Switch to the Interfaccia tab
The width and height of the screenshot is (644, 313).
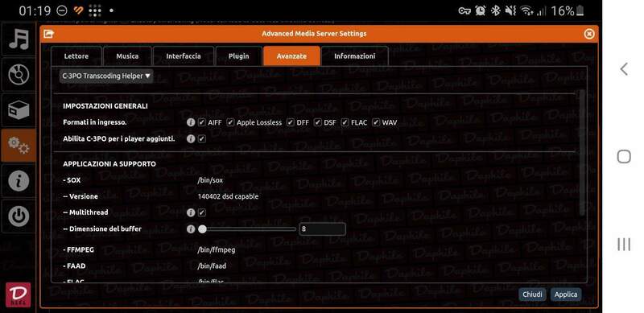pos(184,56)
